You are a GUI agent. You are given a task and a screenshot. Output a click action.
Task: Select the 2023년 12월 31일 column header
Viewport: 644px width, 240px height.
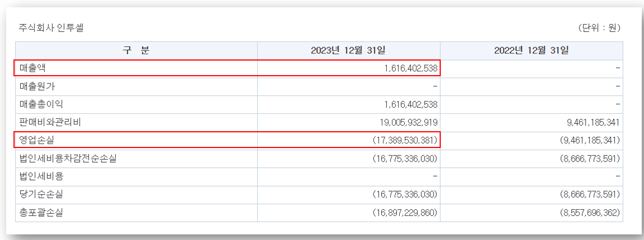tap(348, 51)
